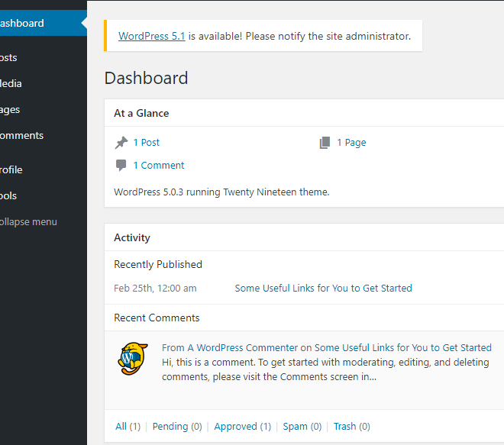Select Pages in the admin sidebar
The image size is (504, 445).
[x=44, y=110]
